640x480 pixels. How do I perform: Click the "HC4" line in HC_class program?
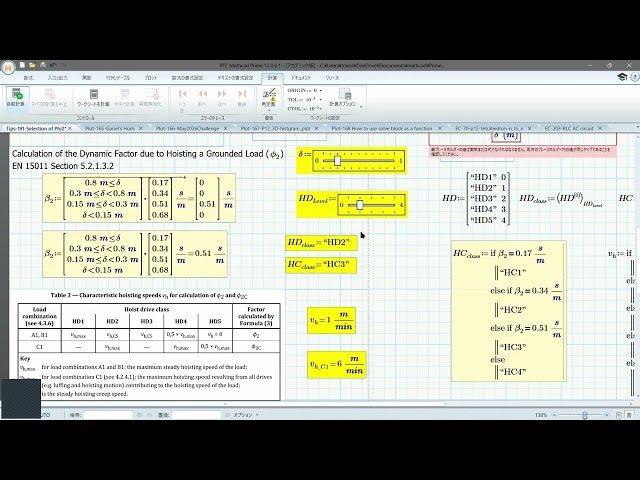pyautogui.click(x=513, y=371)
